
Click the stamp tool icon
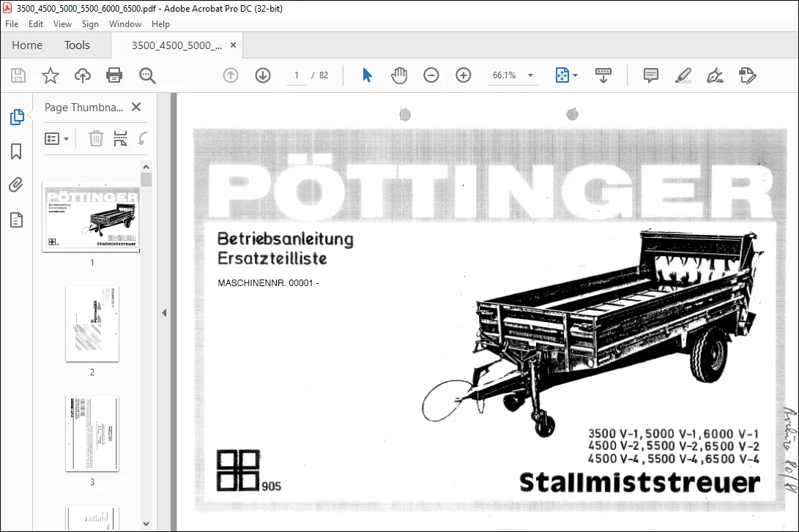(x=747, y=75)
